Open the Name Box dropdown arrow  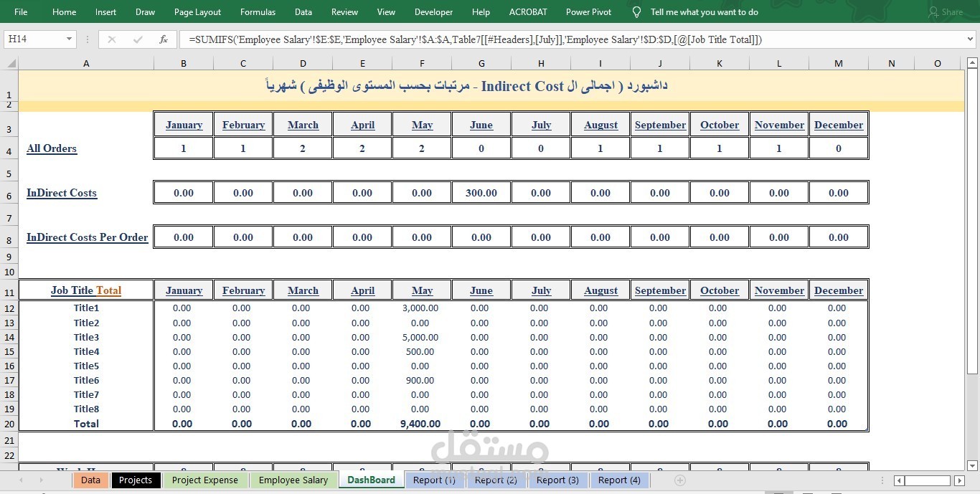coord(68,39)
